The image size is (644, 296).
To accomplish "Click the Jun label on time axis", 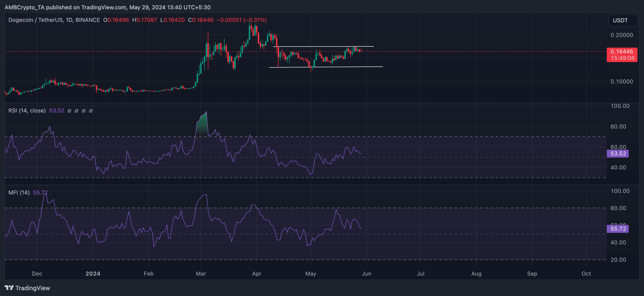I will tap(367, 274).
